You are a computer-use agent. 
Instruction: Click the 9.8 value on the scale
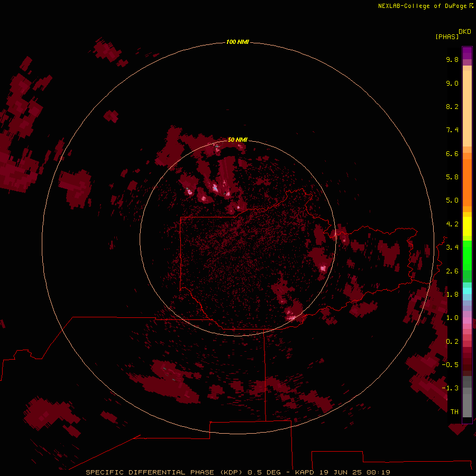click(x=452, y=59)
